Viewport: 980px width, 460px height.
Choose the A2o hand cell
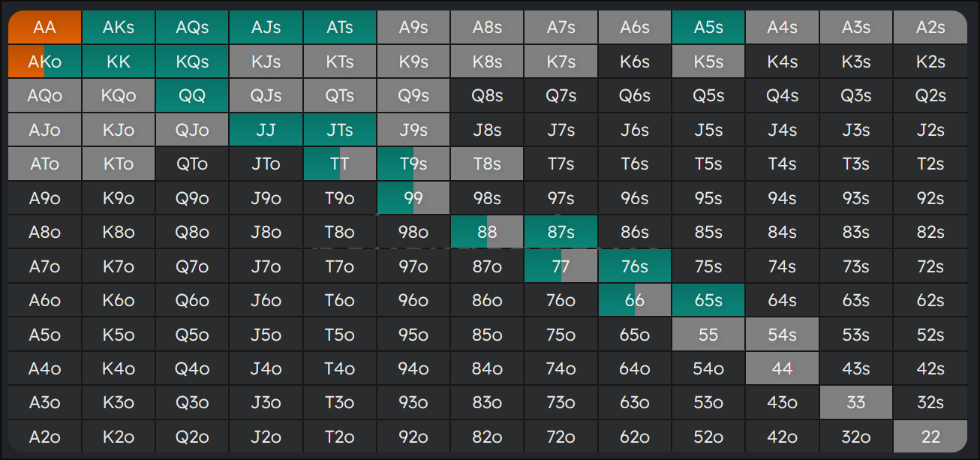tap(44, 437)
